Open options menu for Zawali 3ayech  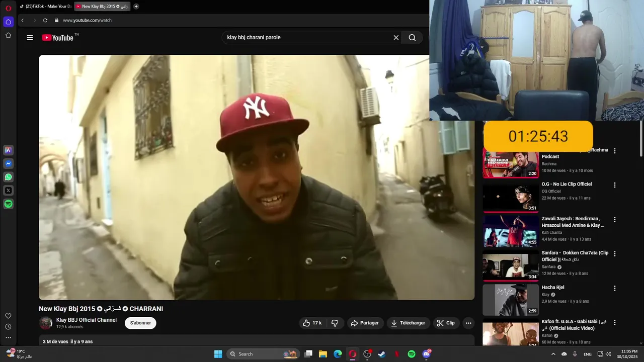coord(614,220)
